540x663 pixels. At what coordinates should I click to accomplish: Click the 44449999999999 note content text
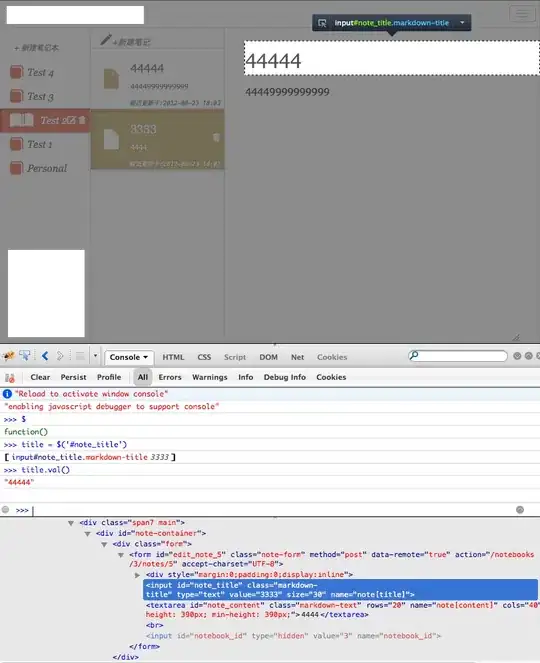coord(287,92)
